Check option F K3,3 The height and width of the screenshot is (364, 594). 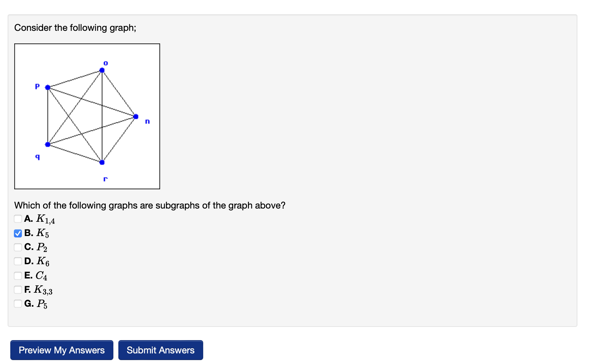coord(17,290)
